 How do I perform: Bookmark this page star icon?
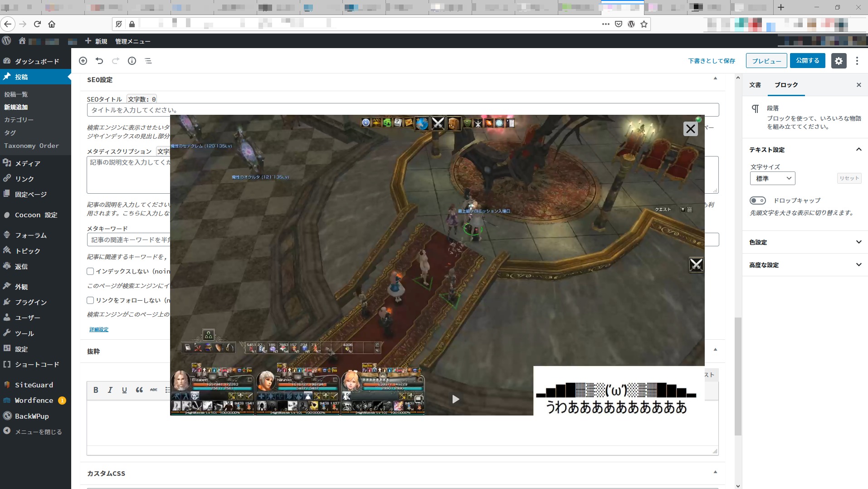pyautogui.click(x=644, y=24)
